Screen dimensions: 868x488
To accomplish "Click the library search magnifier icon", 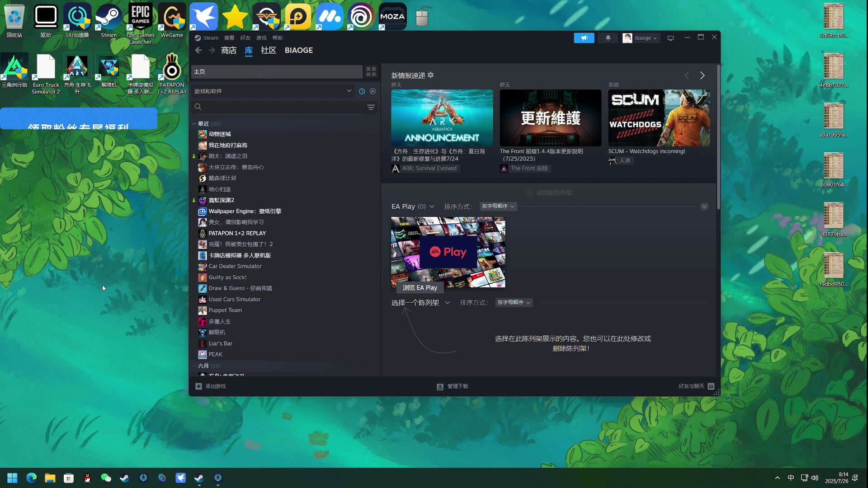I will click(x=198, y=107).
